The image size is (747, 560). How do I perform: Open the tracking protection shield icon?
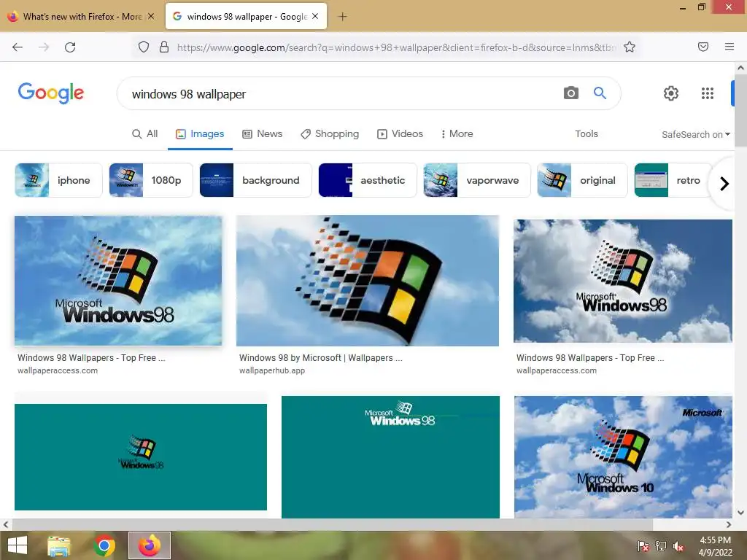(x=144, y=47)
